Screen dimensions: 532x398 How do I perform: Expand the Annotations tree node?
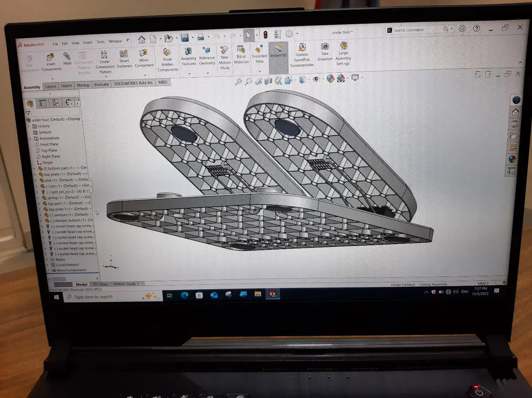(31, 138)
